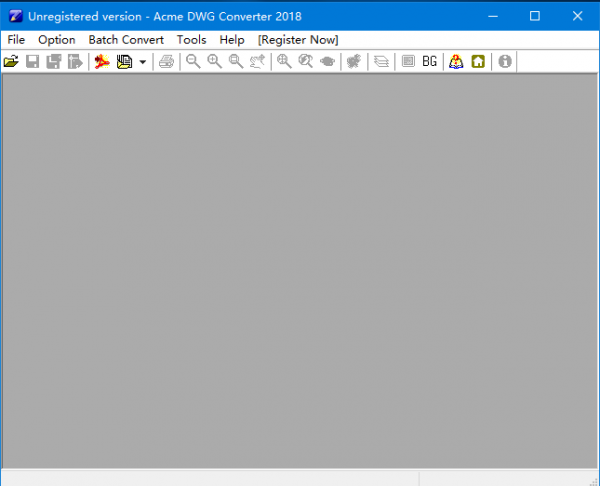Minimize the Acme DWG Converter window
Screen dimensions: 600x486
pyautogui.click(x=493, y=16)
